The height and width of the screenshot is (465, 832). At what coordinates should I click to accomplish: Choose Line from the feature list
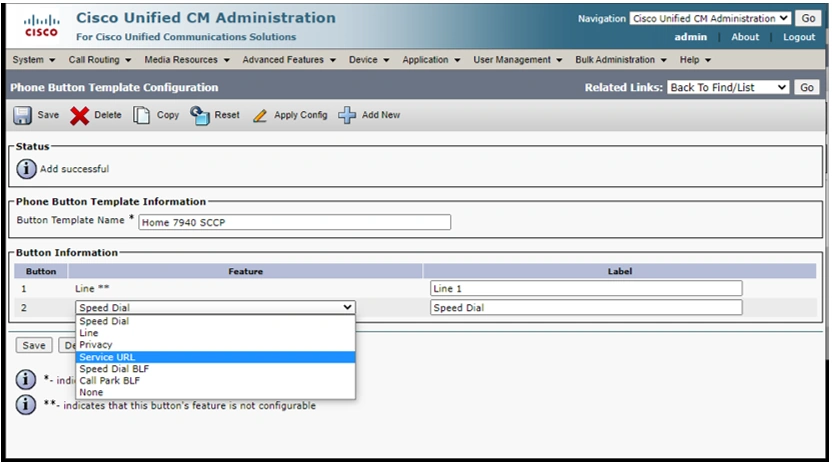pos(215,333)
